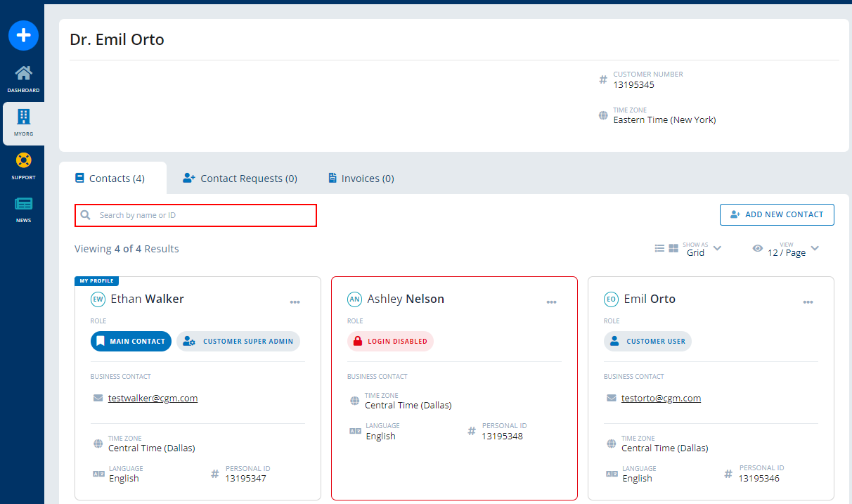Select the grid view icon
The image size is (852, 504).
point(673,247)
